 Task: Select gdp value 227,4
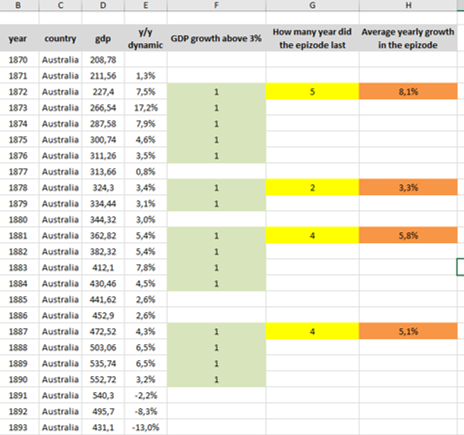tap(103, 92)
